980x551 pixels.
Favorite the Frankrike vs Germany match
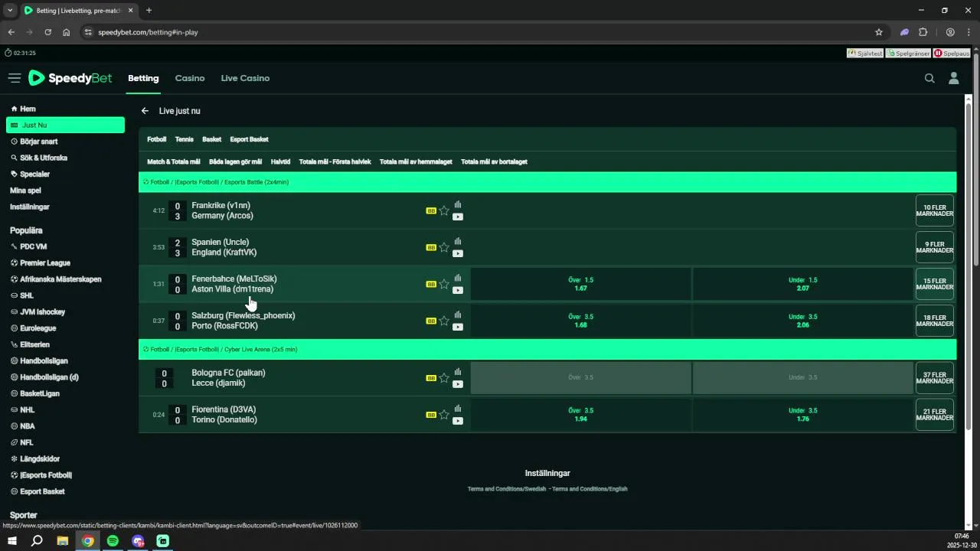[x=444, y=210]
